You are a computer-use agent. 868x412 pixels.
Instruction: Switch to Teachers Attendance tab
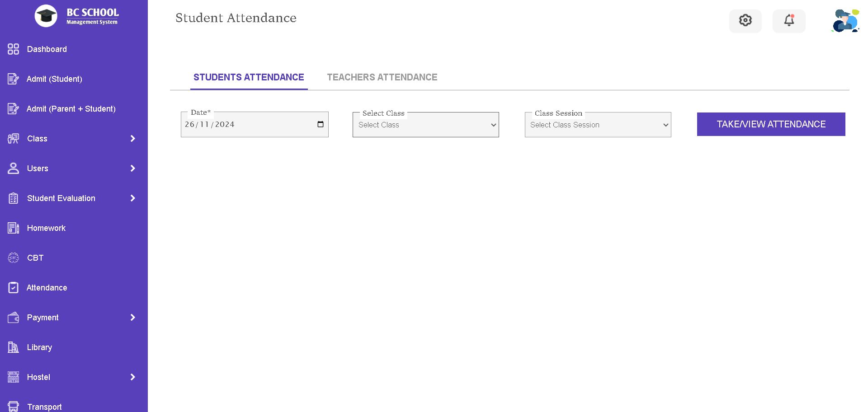pyautogui.click(x=382, y=77)
